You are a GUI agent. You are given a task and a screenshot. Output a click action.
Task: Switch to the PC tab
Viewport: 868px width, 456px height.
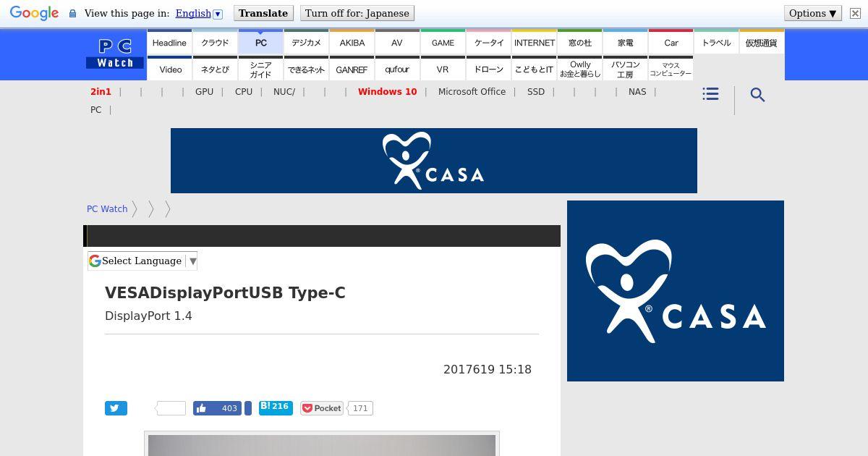point(261,42)
